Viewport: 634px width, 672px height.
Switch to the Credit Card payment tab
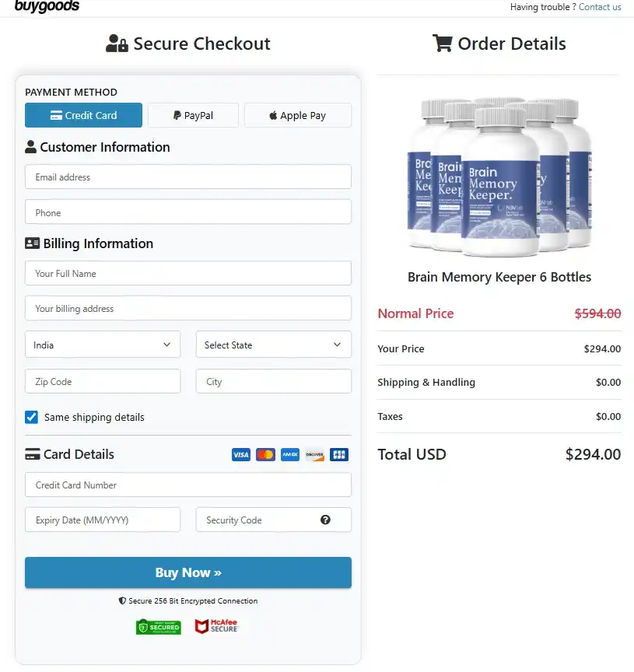tap(83, 115)
